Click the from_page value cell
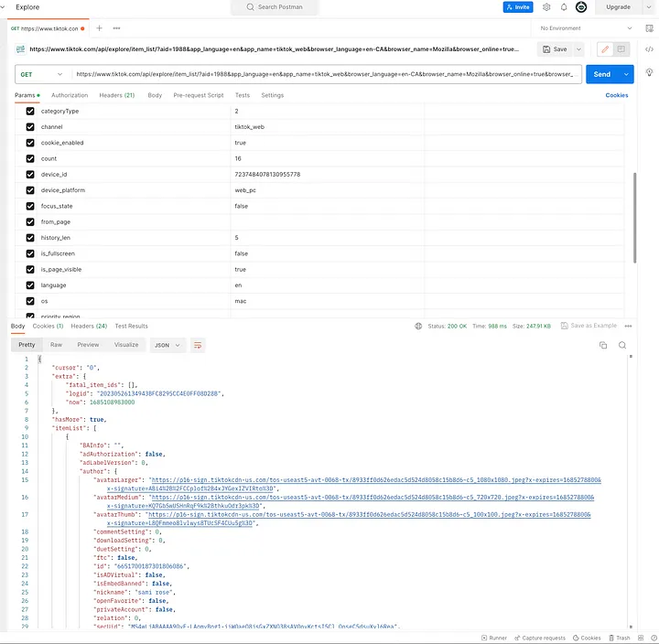659x644 pixels. pyautogui.click(x=327, y=221)
